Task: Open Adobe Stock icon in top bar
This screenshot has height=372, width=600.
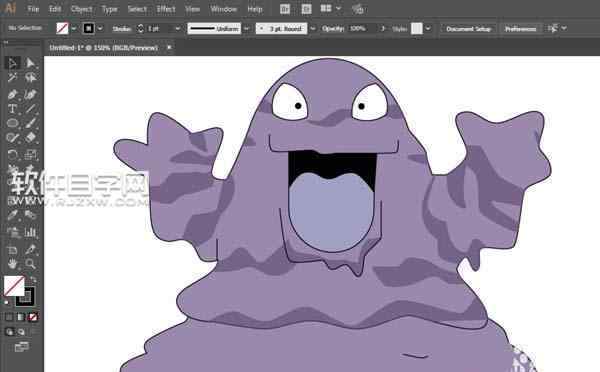Action: pyautogui.click(x=306, y=9)
